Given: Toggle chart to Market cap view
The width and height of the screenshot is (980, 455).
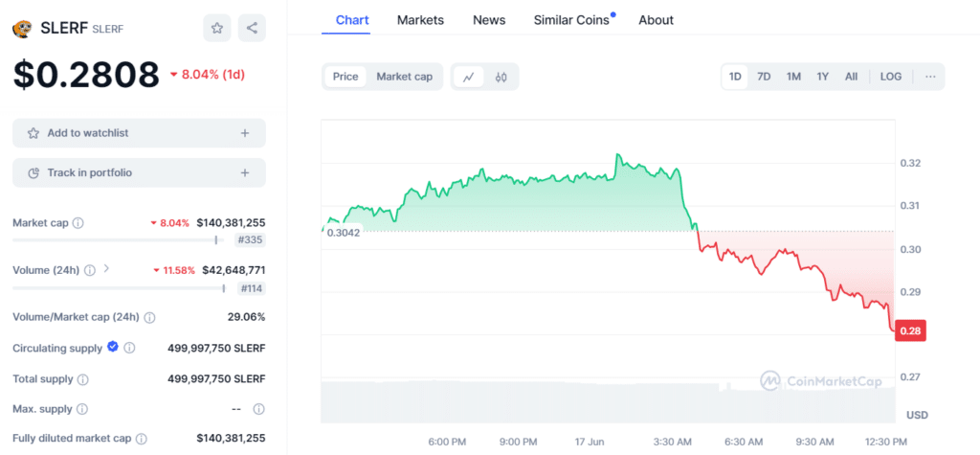Looking at the screenshot, I should pos(404,77).
